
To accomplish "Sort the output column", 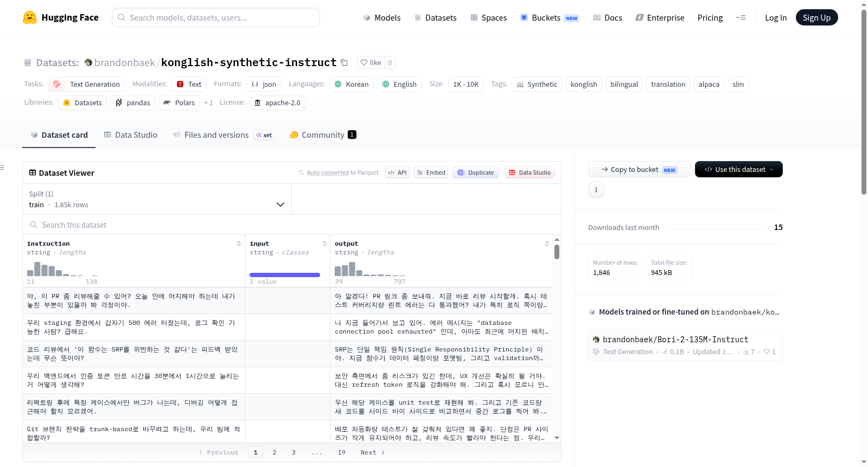I will pyautogui.click(x=547, y=244).
